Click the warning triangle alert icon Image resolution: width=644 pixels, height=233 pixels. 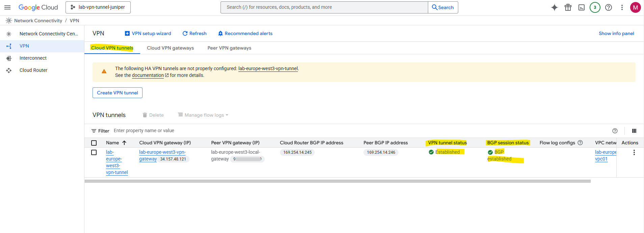(x=104, y=71)
